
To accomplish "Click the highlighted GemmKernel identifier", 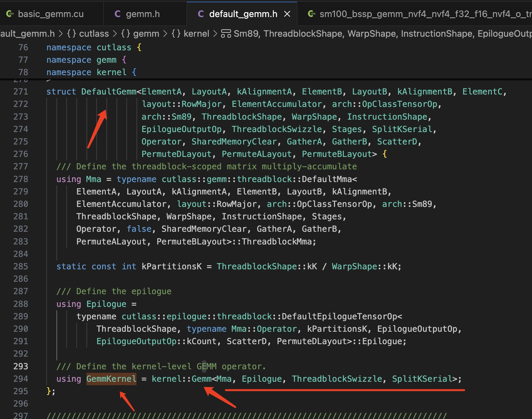I will (x=111, y=379).
